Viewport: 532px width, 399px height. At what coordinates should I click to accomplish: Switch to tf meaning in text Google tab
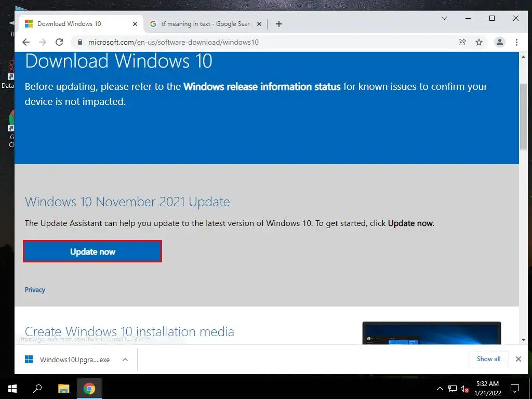206,24
